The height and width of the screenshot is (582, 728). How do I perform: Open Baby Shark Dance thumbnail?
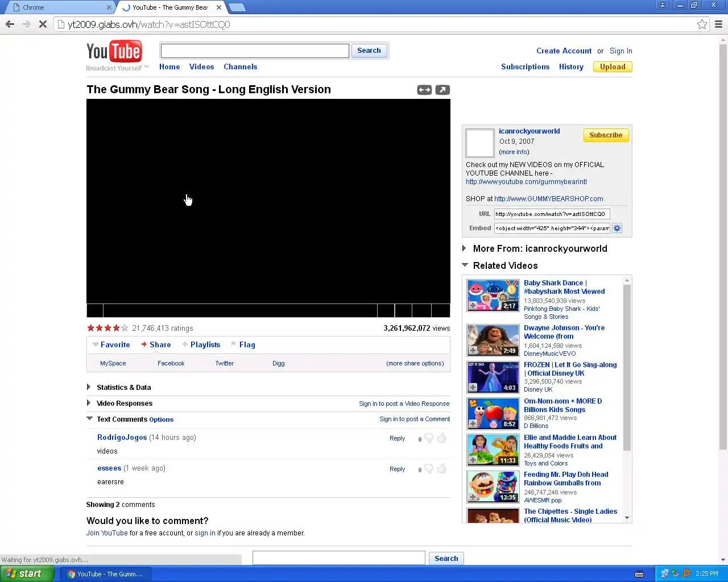(493, 295)
